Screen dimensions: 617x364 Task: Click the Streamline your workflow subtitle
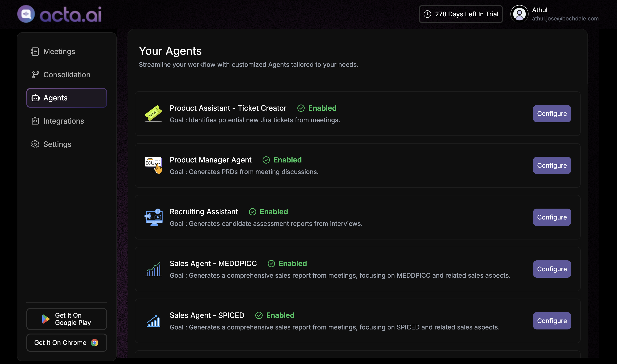(x=249, y=65)
